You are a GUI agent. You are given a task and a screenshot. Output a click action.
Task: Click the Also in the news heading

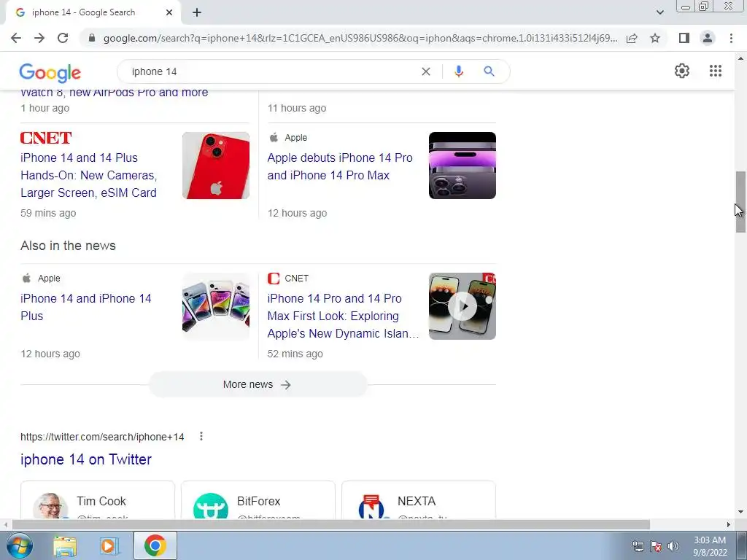pyautogui.click(x=68, y=246)
